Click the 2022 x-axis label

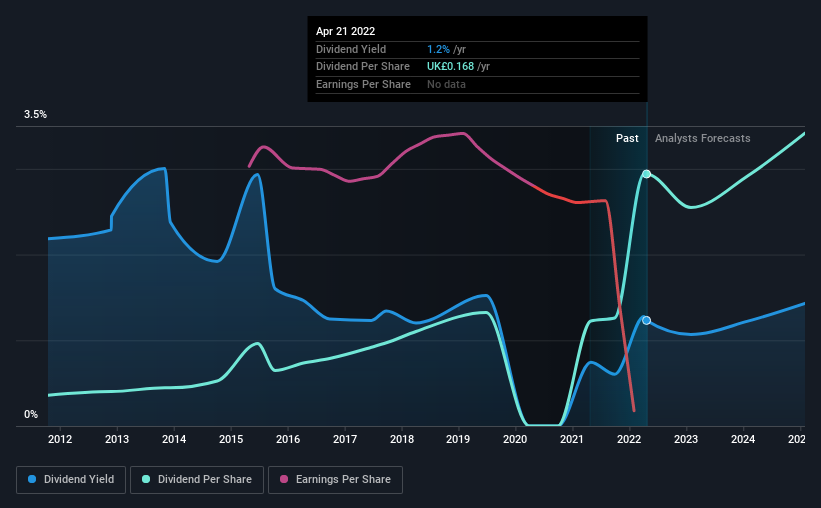click(629, 439)
